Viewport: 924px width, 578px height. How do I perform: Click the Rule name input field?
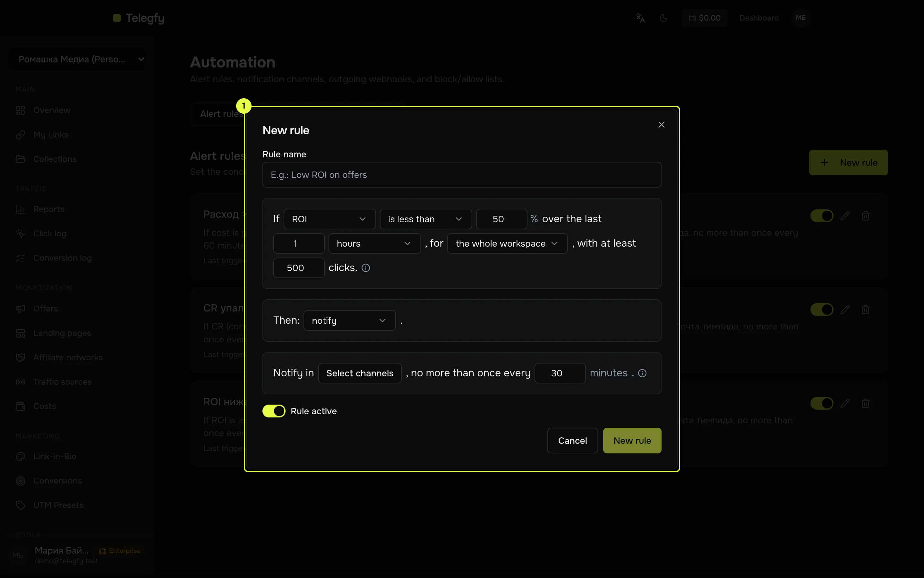462,175
